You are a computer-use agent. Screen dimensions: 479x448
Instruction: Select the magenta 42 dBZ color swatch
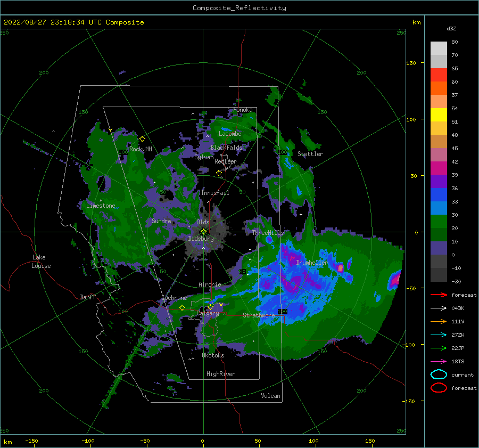pyautogui.click(x=439, y=168)
